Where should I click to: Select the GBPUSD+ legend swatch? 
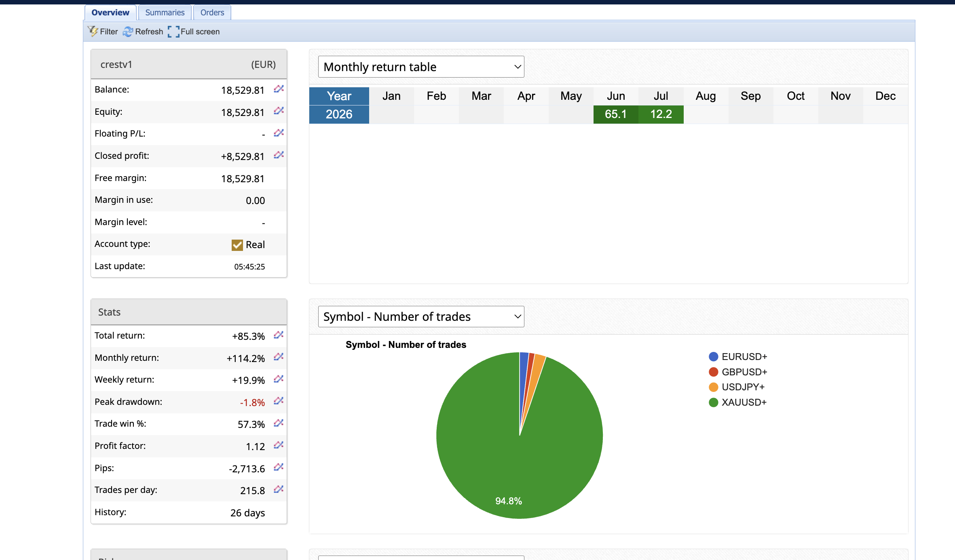coord(714,372)
